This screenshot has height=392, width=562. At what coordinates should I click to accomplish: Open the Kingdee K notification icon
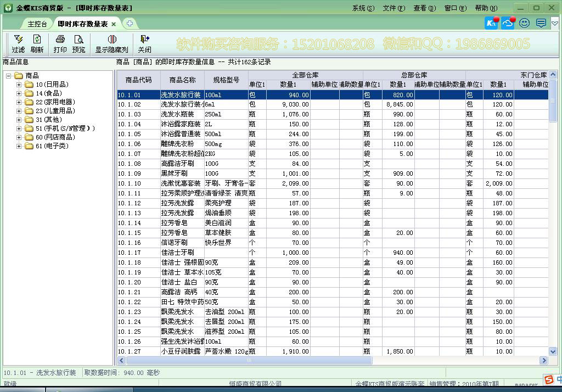490,23
